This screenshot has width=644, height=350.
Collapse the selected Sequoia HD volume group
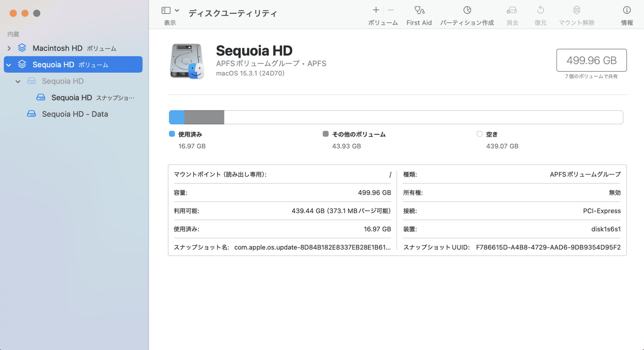click(x=9, y=65)
